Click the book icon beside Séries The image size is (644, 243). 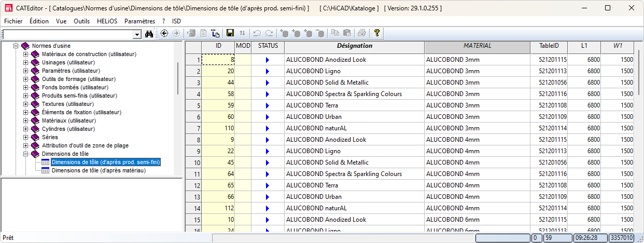click(x=34, y=137)
